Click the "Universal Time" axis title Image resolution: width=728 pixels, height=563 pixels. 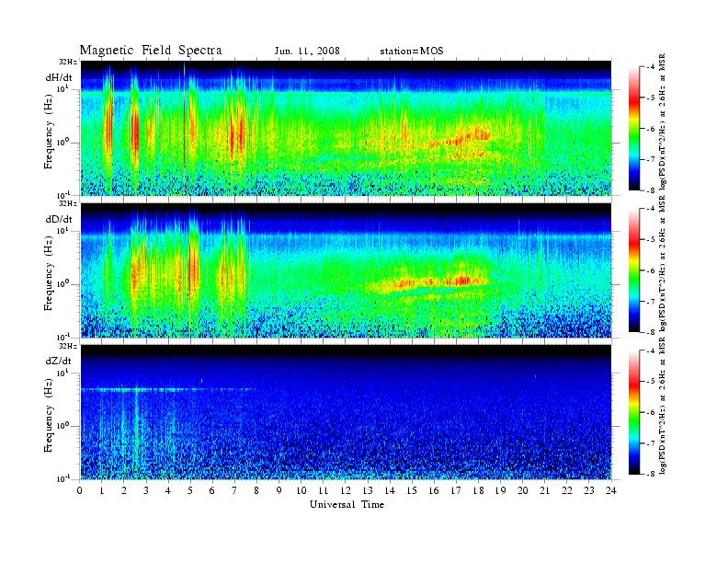coord(347,504)
